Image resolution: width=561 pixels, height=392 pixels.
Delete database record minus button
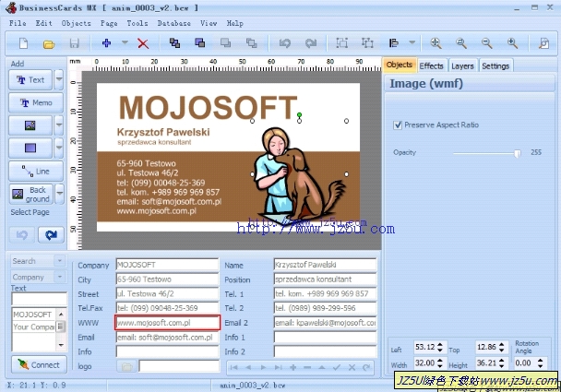(307, 367)
